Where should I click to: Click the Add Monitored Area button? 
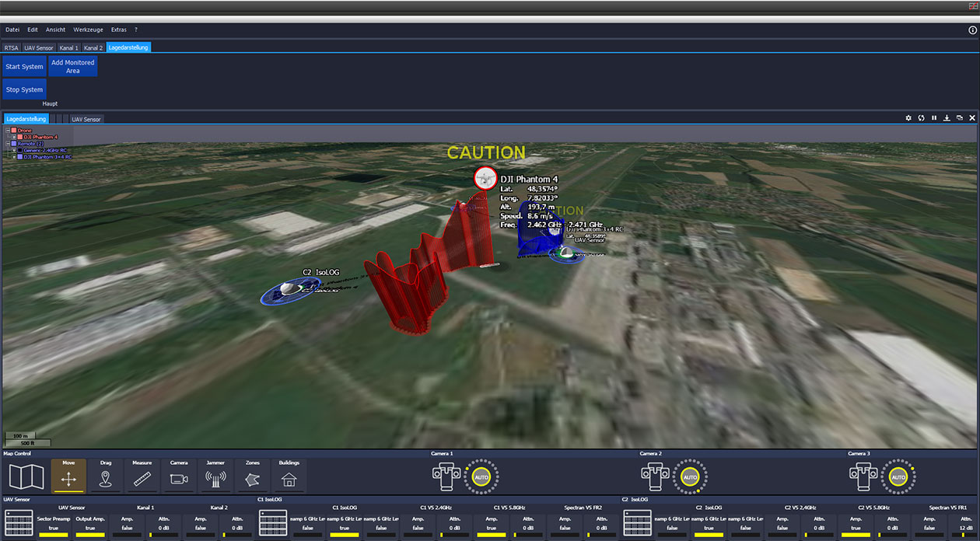73,66
